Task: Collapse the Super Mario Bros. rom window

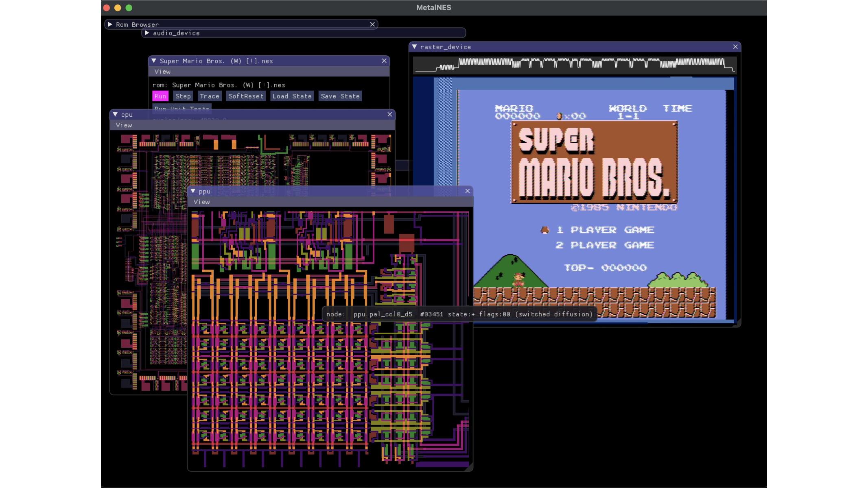Action: point(154,61)
